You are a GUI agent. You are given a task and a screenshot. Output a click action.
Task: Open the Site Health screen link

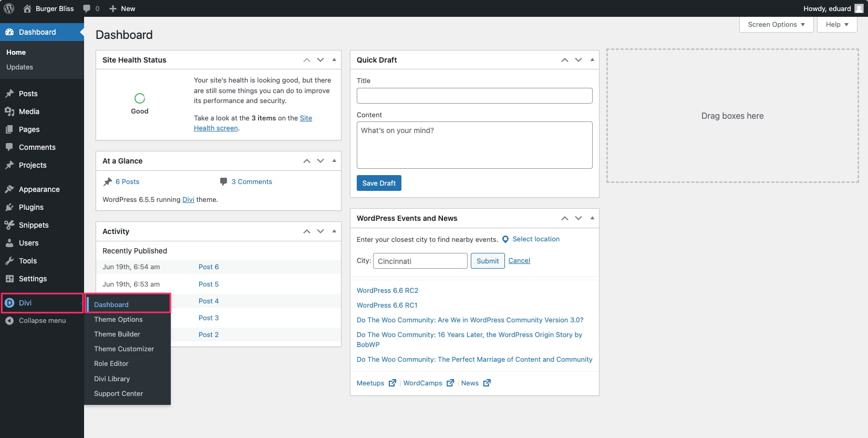(x=215, y=128)
